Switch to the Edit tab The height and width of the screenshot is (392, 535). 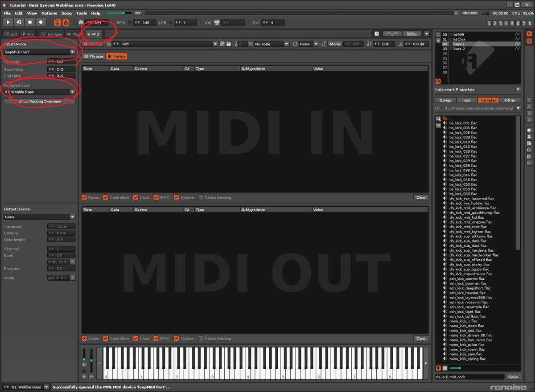[x=11, y=34]
